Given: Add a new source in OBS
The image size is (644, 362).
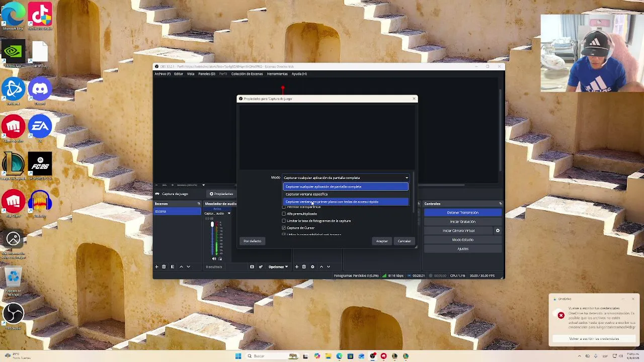Looking at the screenshot, I should [297, 267].
